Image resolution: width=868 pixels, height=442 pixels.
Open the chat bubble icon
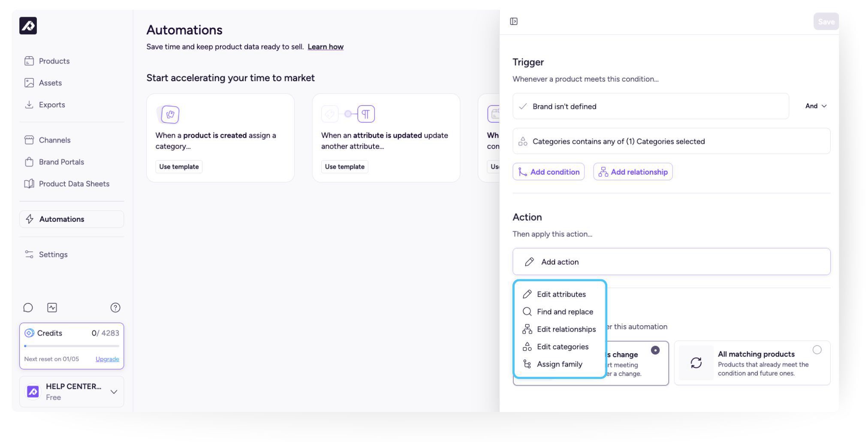coord(28,308)
